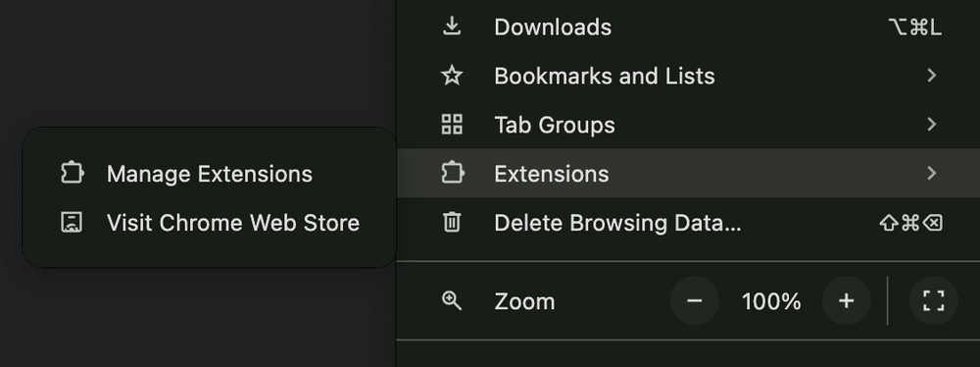Open Manage Extensions from the submenu

(210, 174)
